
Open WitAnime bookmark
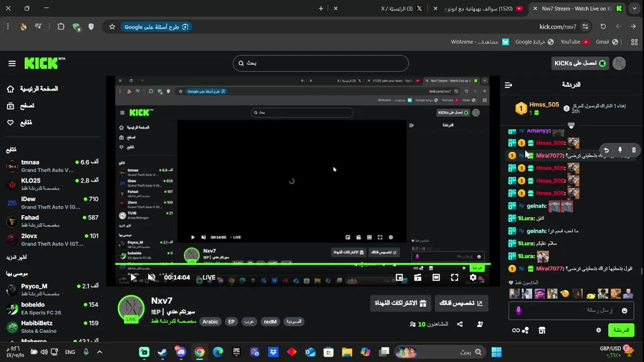[x=480, y=42]
